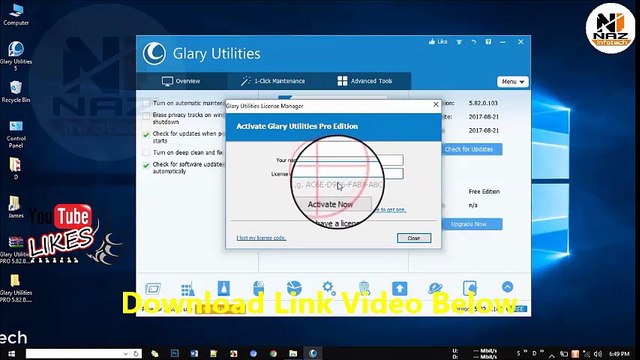This screenshot has height=360, width=640.
Task: Select Control Panel desktop icon
Action: point(16,134)
